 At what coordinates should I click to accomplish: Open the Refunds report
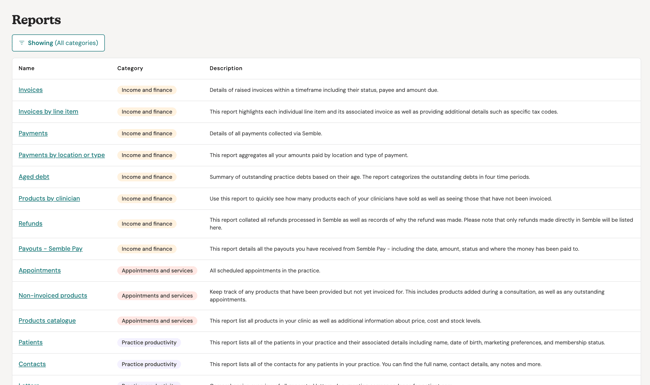pyautogui.click(x=30, y=224)
